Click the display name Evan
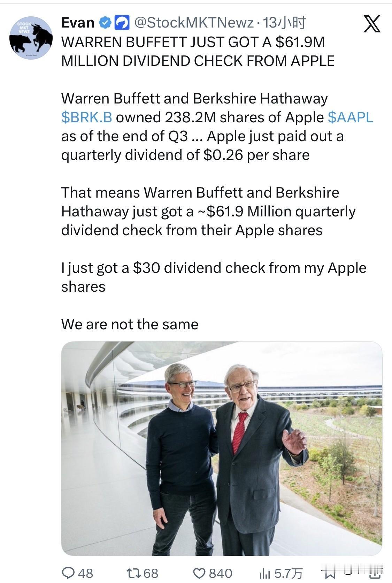The width and height of the screenshot is (392, 583). pos(78,23)
